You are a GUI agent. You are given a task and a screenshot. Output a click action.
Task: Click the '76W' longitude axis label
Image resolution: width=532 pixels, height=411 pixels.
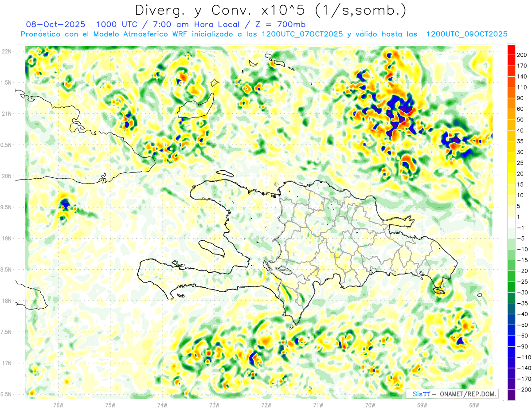58,405
